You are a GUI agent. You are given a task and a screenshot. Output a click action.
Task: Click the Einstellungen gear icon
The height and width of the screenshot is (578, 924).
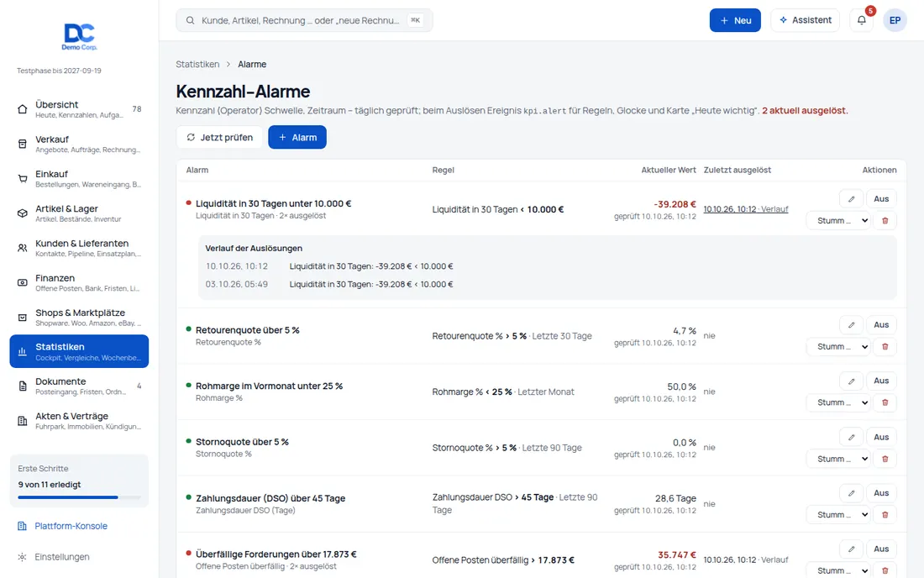tap(22, 557)
